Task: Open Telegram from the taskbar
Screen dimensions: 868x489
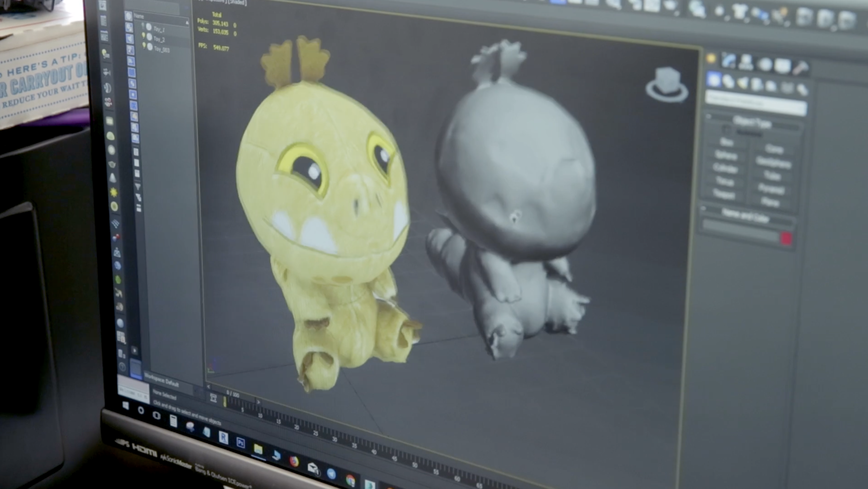Action: pyautogui.click(x=331, y=474)
